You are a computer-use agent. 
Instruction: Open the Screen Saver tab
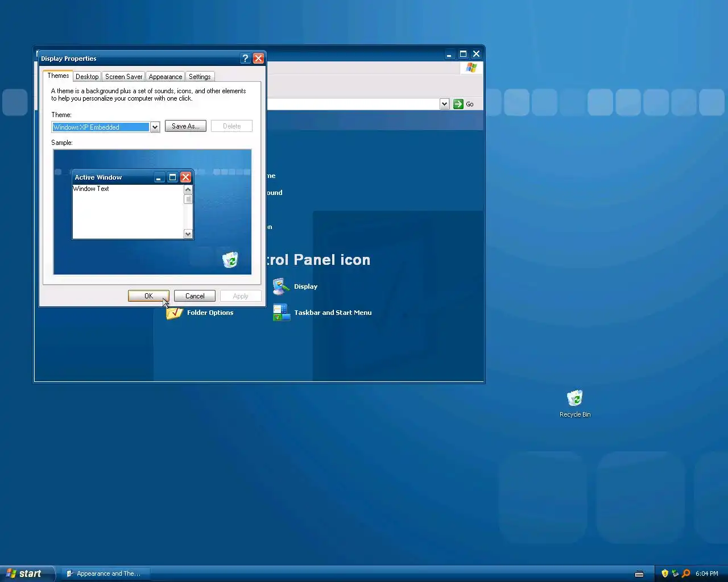click(x=123, y=77)
